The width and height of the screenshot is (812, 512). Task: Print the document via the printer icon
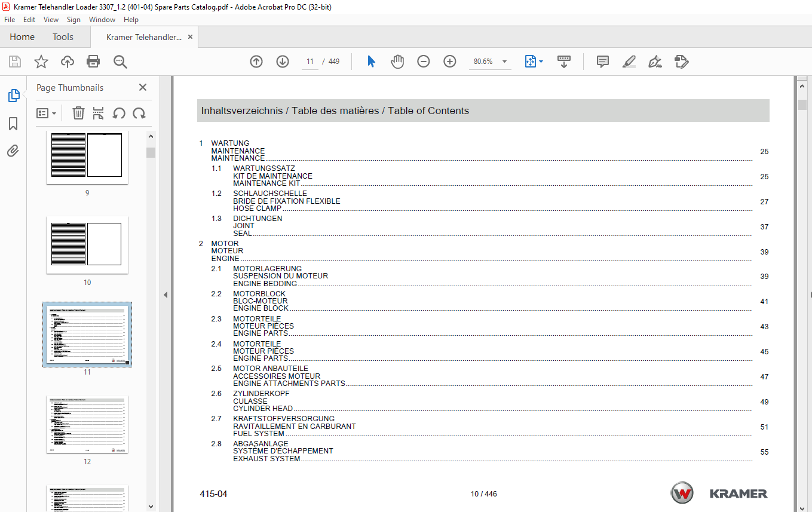(93, 62)
